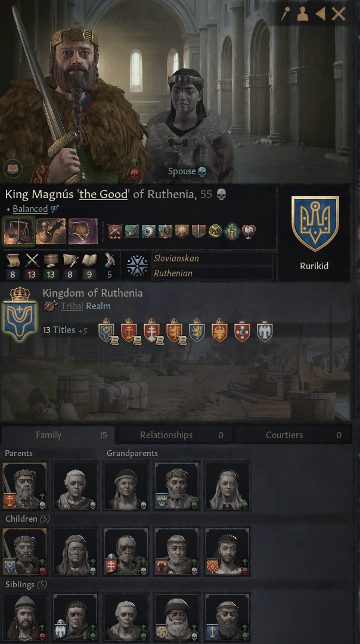This screenshot has height=644, width=360.
Task: Select the Family tab
Action: point(57,435)
